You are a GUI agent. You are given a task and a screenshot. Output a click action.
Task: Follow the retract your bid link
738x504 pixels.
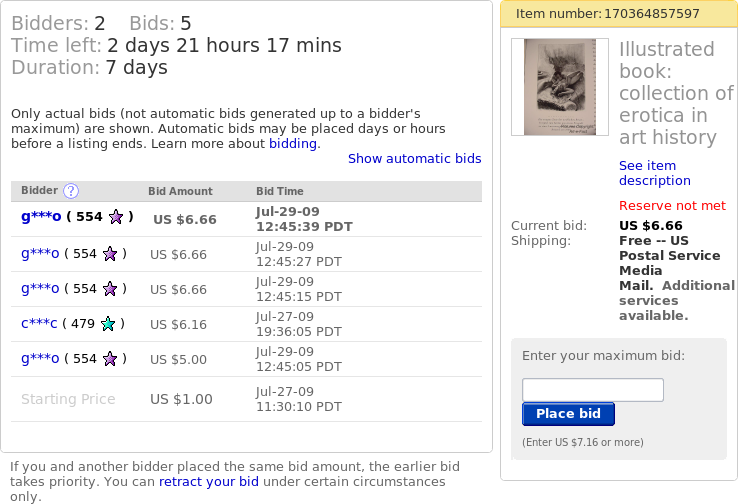209,482
